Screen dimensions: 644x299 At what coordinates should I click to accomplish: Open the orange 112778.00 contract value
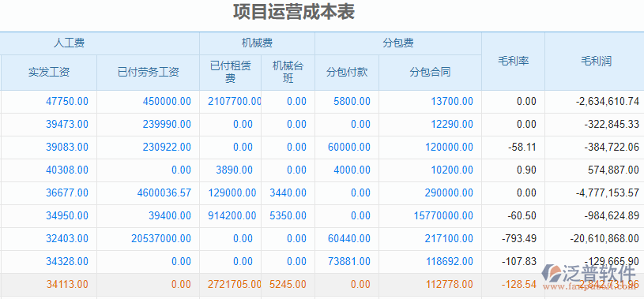(449, 284)
